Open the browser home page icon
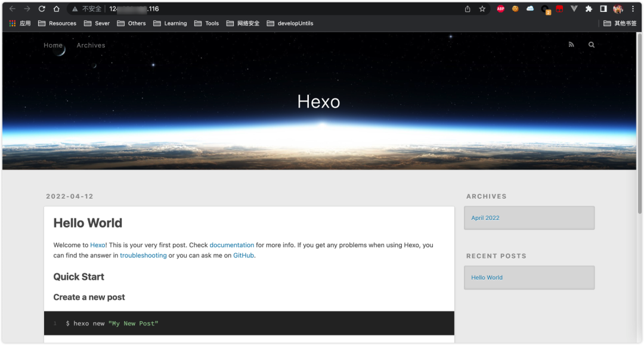Screen dimensions: 644x345 57,8
